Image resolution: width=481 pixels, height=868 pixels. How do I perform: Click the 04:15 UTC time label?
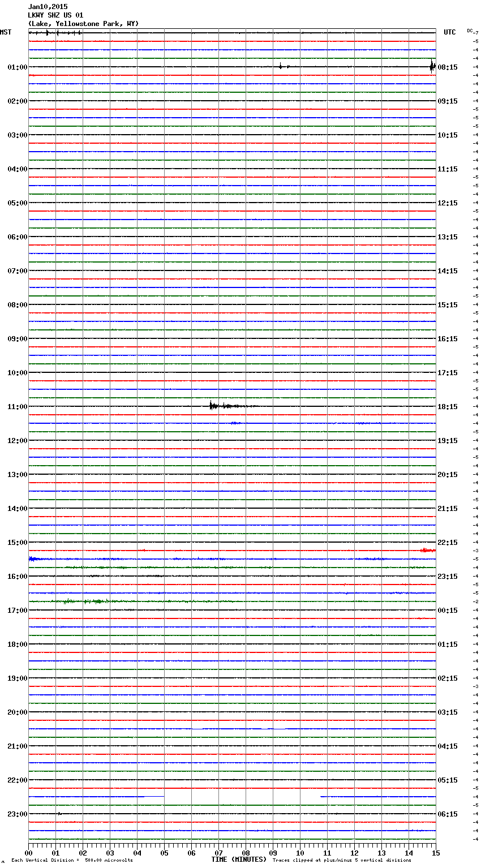click(448, 746)
